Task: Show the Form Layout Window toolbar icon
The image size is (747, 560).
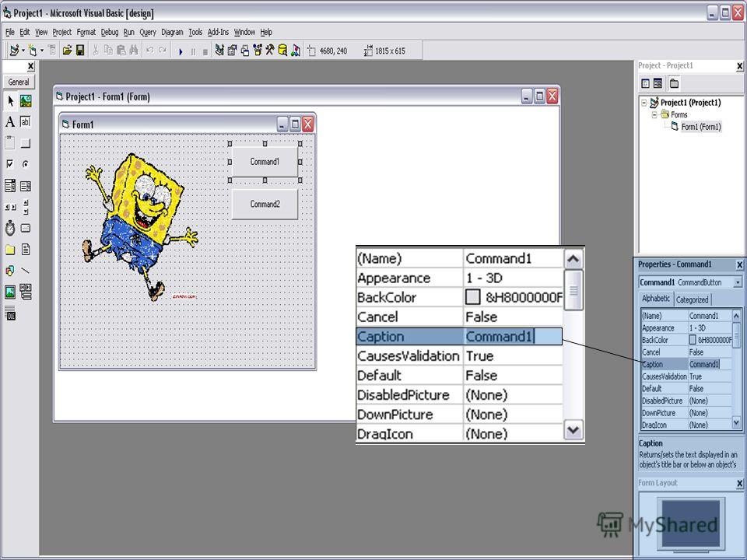Action: (x=245, y=50)
